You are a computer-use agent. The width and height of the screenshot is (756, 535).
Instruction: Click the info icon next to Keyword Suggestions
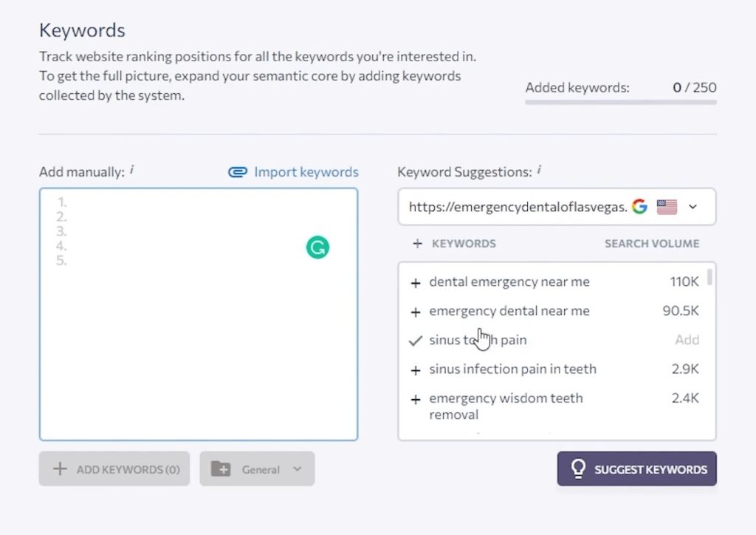(539, 170)
